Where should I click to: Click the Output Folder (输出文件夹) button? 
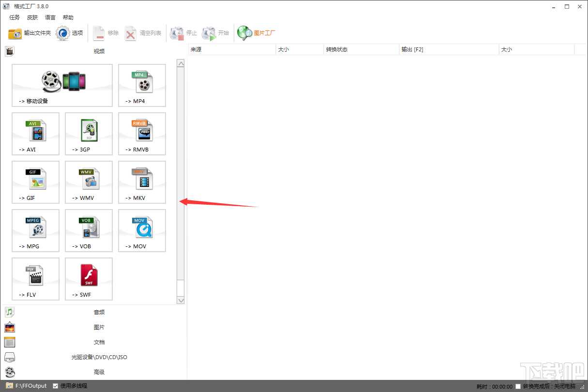click(30, 33)
